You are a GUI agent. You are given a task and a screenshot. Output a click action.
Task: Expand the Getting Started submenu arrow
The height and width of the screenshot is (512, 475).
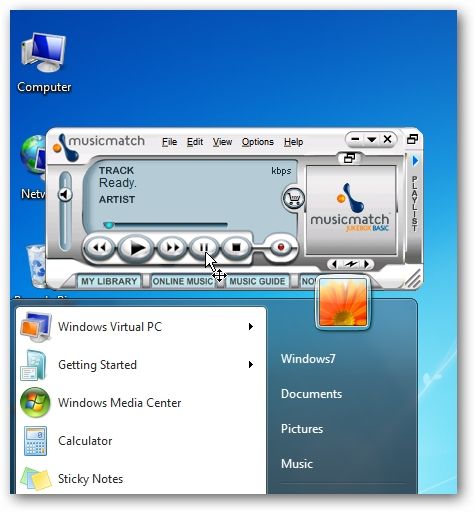click(251, 364)
